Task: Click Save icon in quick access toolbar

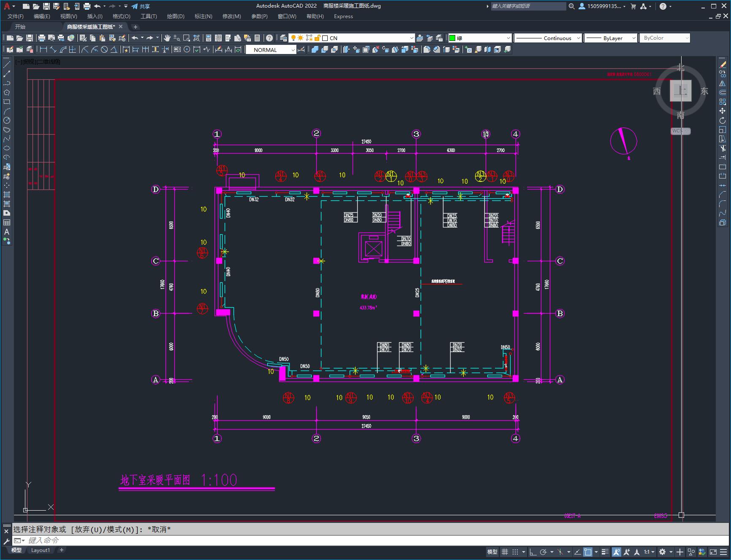Action: (x=46, y=6)
